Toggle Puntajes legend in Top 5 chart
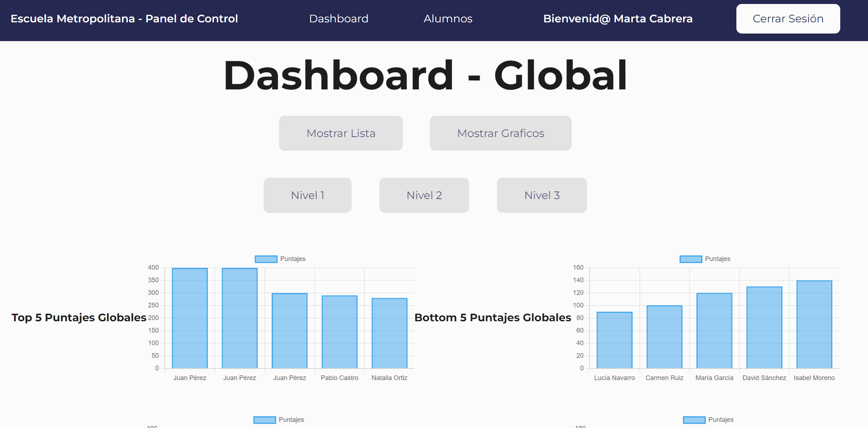Screen dimensions: 868x428 pos(280,259)
